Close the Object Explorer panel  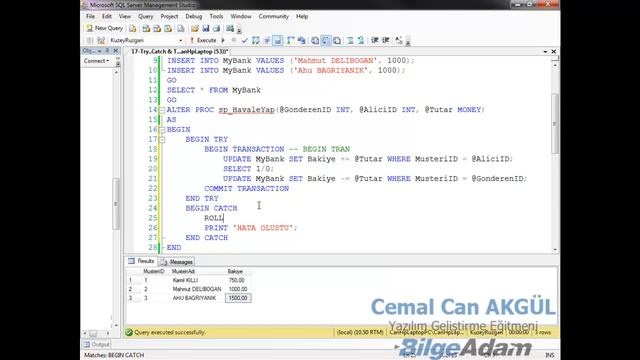click(116, 51)
